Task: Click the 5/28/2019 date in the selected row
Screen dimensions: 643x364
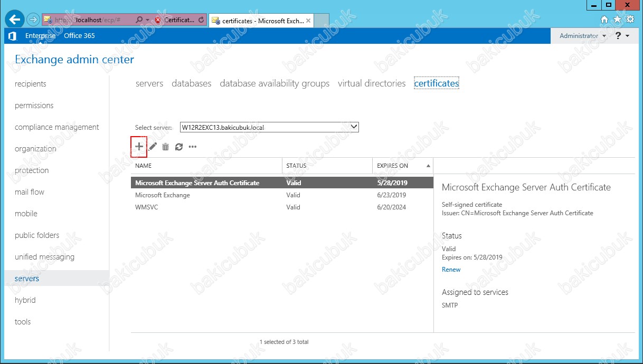Action: click(x=391, y=183)
